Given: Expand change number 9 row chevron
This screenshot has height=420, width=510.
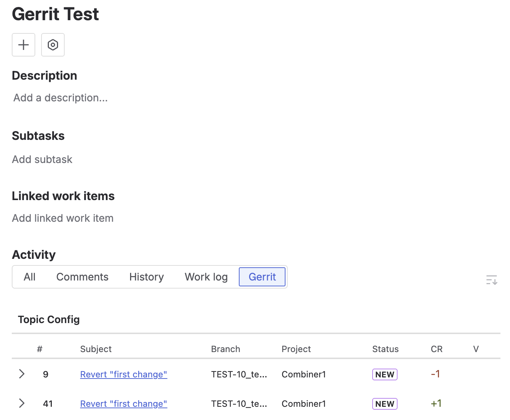Looking at the screenshot, I should tap(22, 374).
